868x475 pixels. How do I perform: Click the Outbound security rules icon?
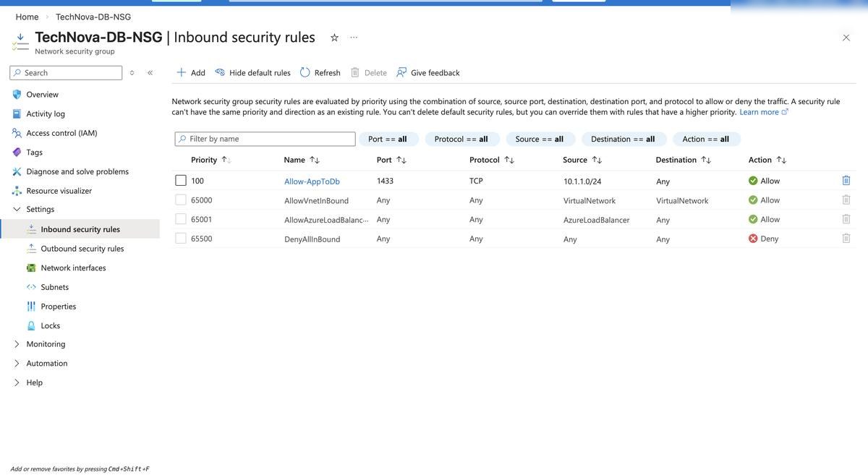[x=31, y=249]
